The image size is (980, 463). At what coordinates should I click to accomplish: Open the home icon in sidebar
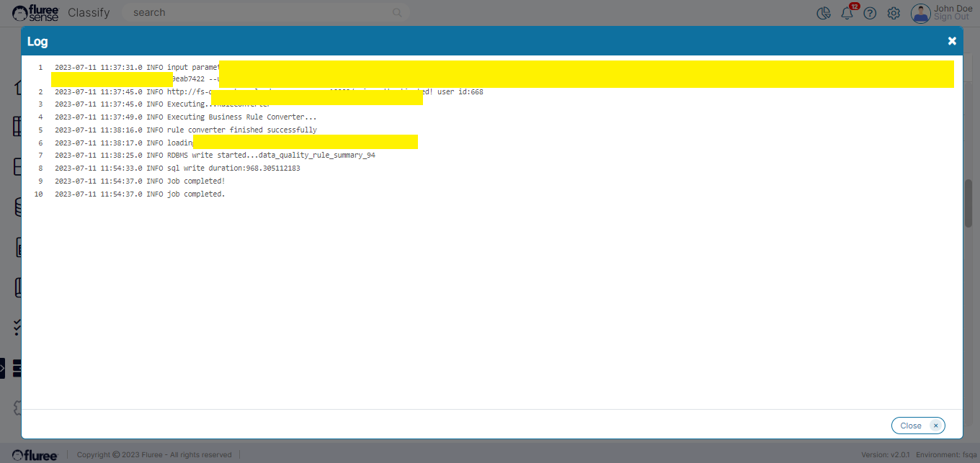tap(17, 87)
